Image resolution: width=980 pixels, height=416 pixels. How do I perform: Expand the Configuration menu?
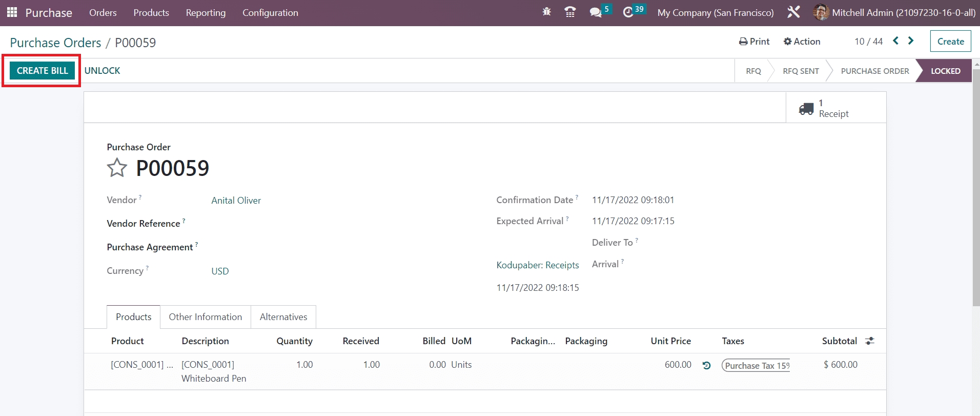point(270,12)
